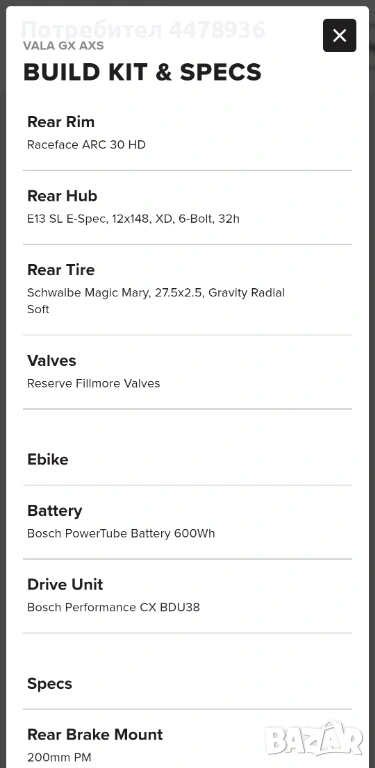The height and width of the screenshot is (768, 375).
Task: Select the Drive Unit heading
Action: coord(65,585)
